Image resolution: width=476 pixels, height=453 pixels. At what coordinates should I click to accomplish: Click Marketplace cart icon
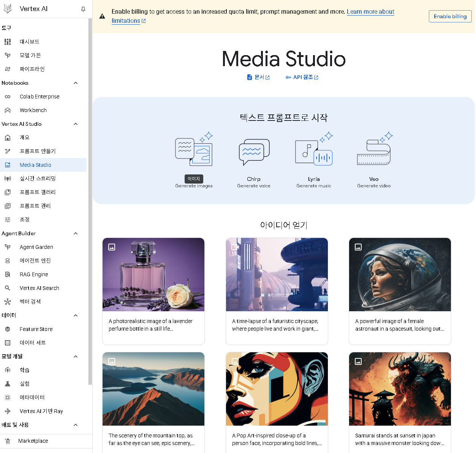click(x=8, y=441)
